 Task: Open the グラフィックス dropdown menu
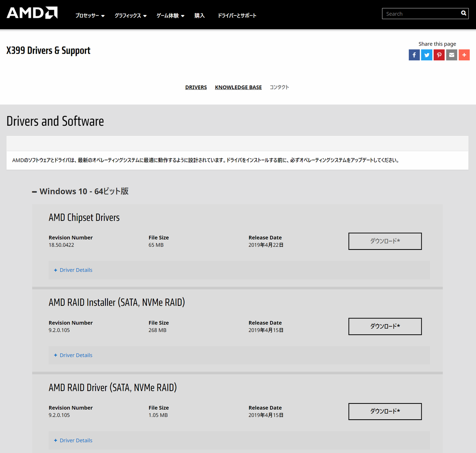pos(131,15)
